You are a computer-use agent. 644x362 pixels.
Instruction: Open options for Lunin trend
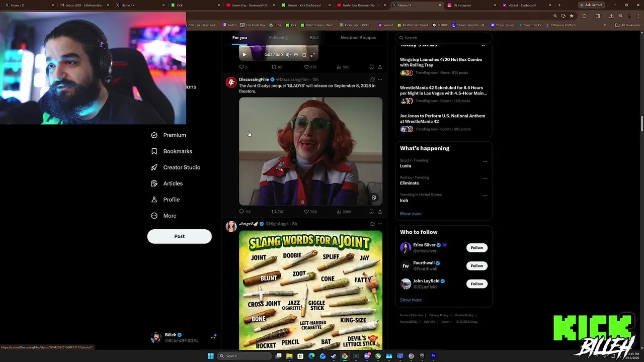(x=485, y=162)
